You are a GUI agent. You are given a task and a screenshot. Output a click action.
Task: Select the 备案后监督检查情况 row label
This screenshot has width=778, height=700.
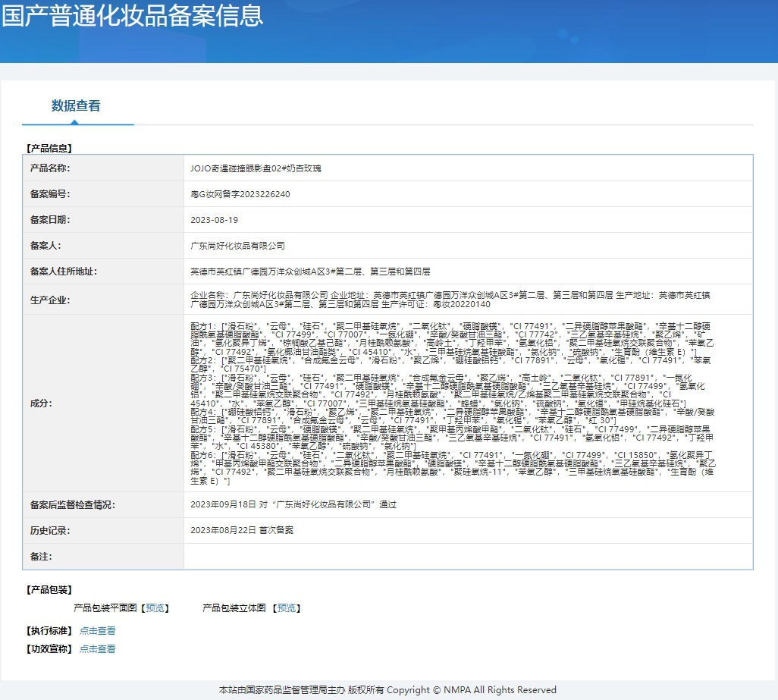click(73, 504)
